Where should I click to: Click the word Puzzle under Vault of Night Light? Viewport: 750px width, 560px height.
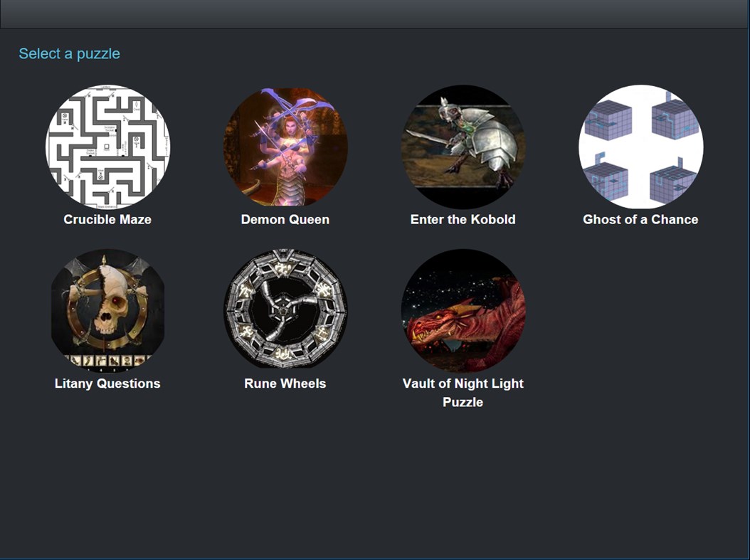point(463,402)
